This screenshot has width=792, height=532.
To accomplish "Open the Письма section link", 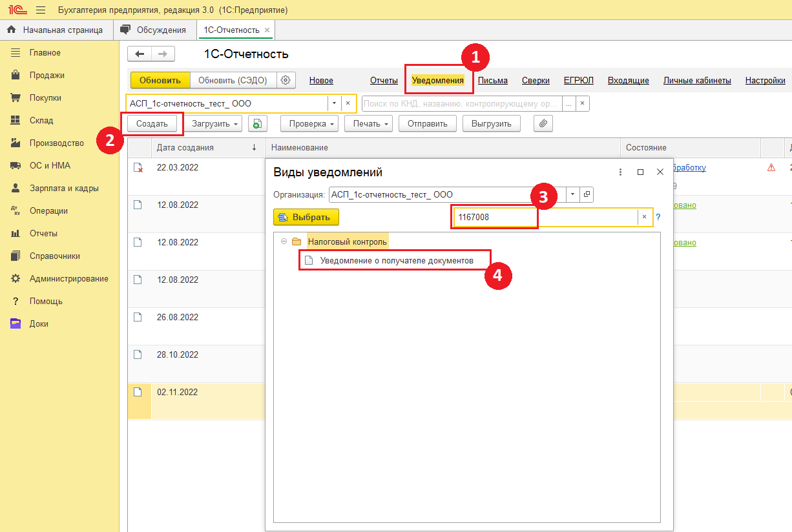I will pos(493,81).
